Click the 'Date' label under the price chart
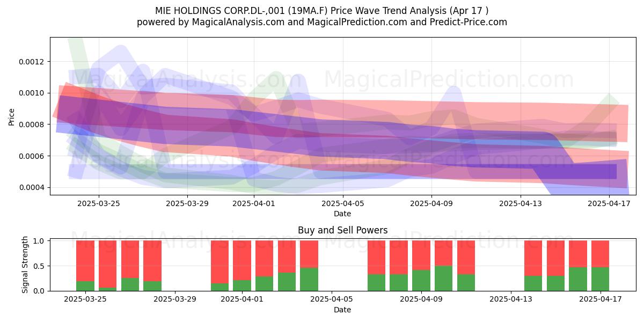The width and height of the screenshot is (644, 322). pyautogui.click(x=342, y=214)
